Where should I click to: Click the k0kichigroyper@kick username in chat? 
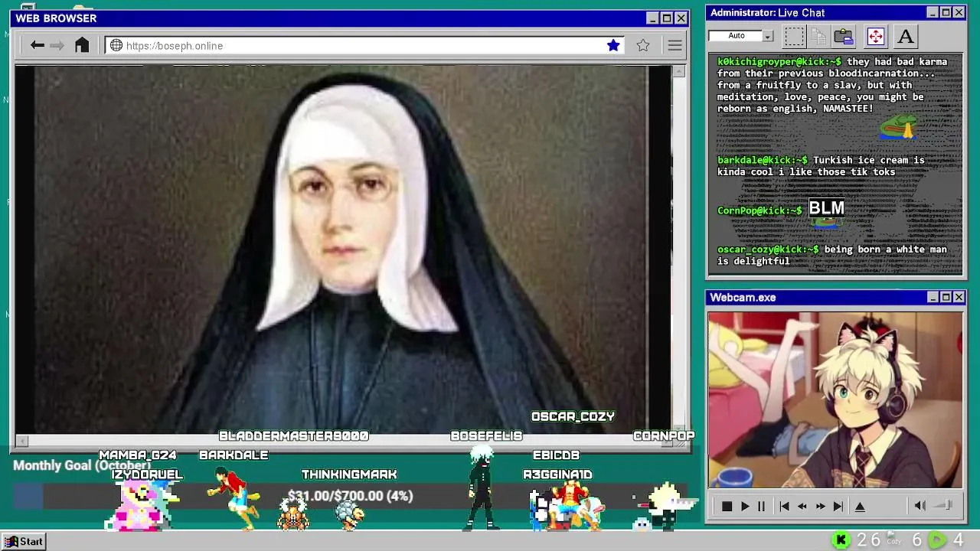[x=779, y=62]
